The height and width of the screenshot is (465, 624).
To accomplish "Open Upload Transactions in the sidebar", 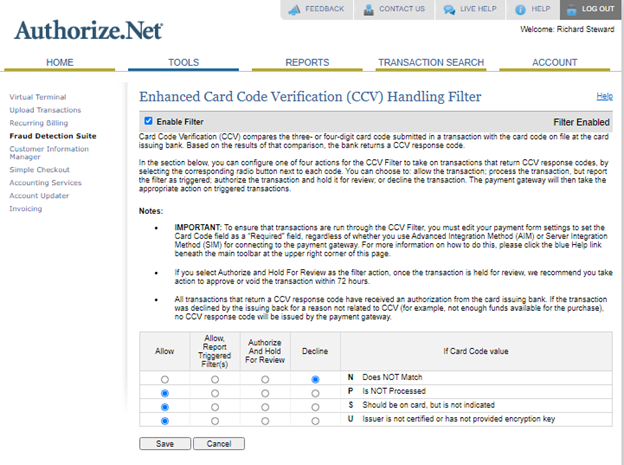I will (x=45, y=110).
